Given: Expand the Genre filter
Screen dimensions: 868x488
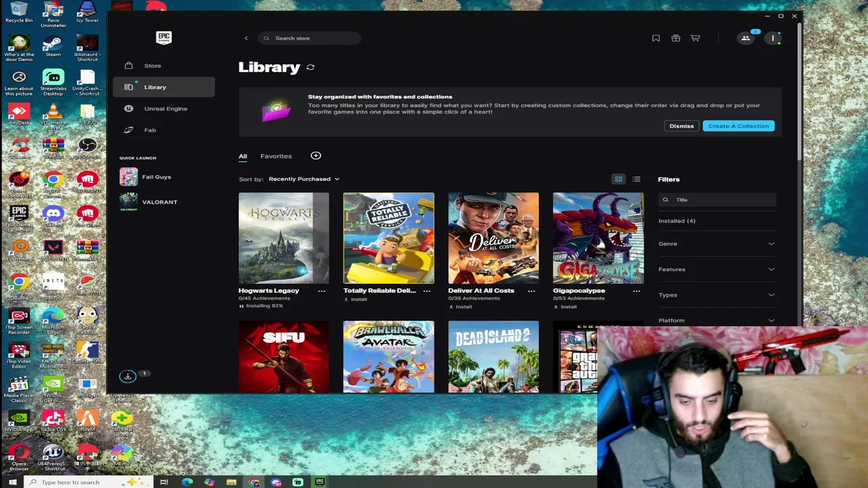Looking at the screenshot, I should (717, 244).
